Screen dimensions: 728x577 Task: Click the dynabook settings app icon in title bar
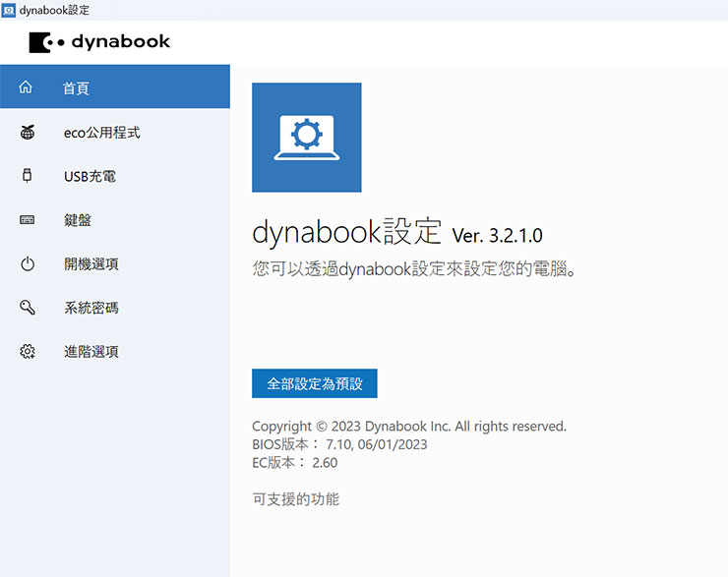[8, 10]
